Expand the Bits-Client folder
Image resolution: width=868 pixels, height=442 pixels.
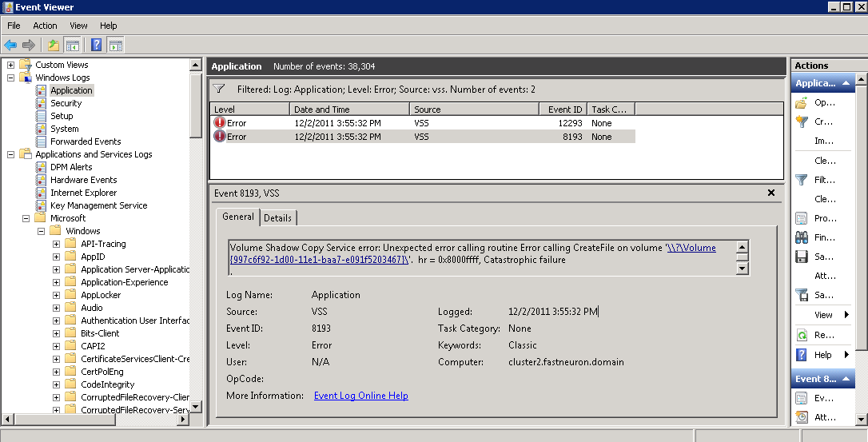tap(56, 333)
